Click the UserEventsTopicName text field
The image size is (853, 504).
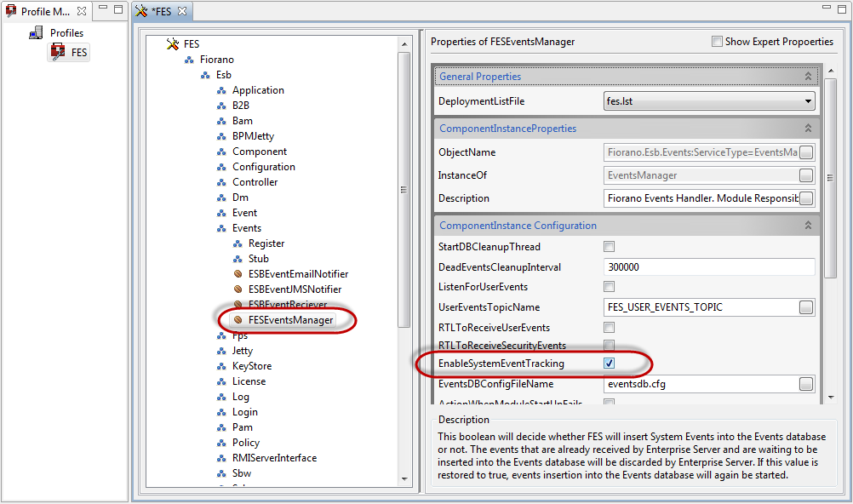click(x=701, y=307)
